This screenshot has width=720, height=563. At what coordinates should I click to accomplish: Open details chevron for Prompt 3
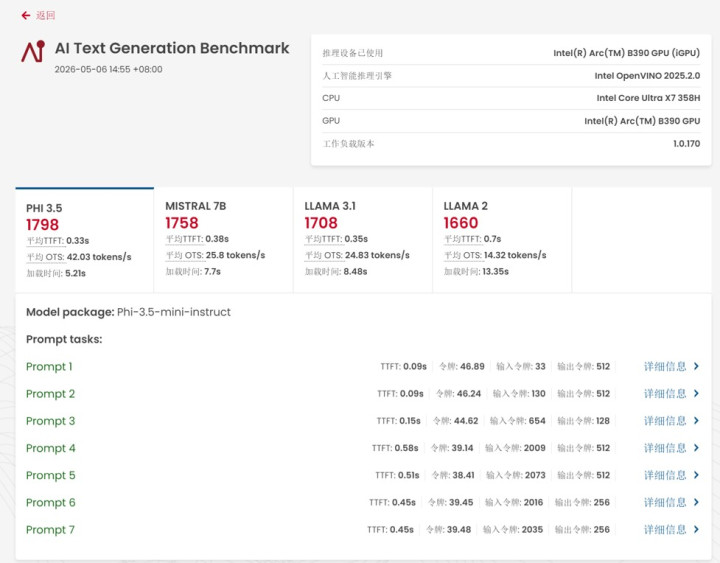[x=696, y=421]
